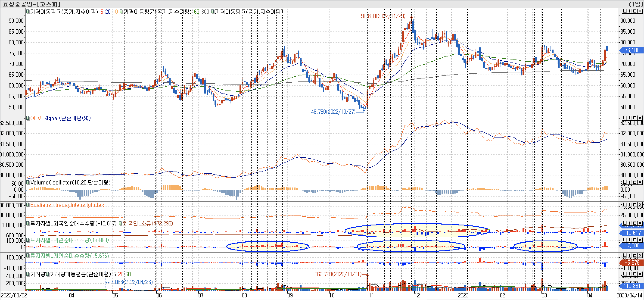Toggle the VolumeOscillator legend checkbox
The height and width of the screenshot is (300, 644).
28,182
